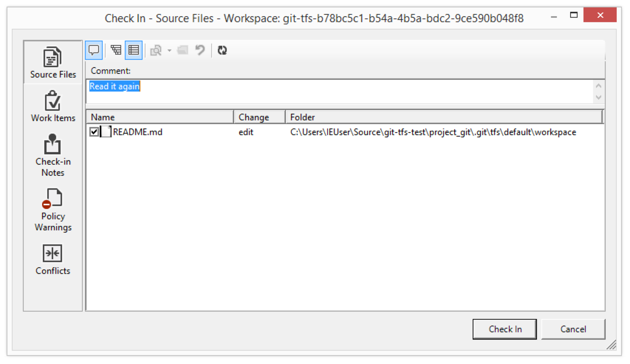Cancel the check-in dialog
This screenshot has width=630, height=364.
tap(573, 329)
